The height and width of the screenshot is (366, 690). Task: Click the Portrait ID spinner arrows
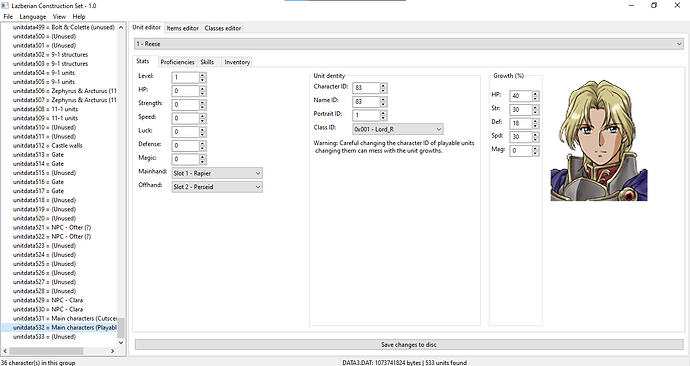(x=383, y=115)
